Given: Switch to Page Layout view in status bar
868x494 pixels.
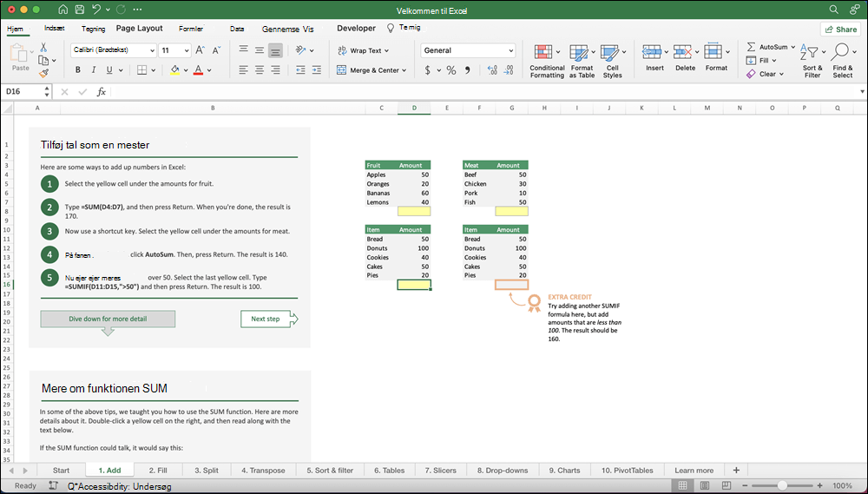Looking at the screenshot, I should 705,485.
